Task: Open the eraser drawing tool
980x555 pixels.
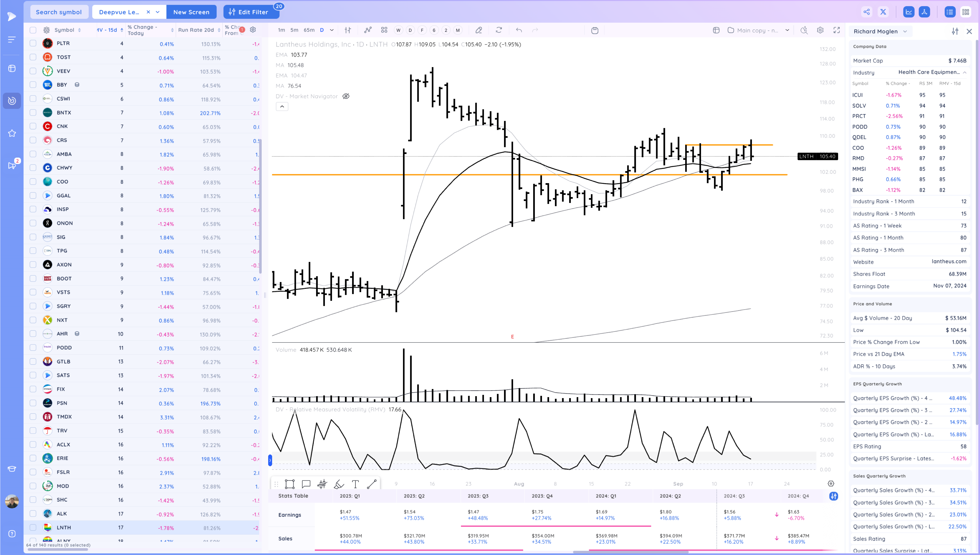Action: pos(479,30)
